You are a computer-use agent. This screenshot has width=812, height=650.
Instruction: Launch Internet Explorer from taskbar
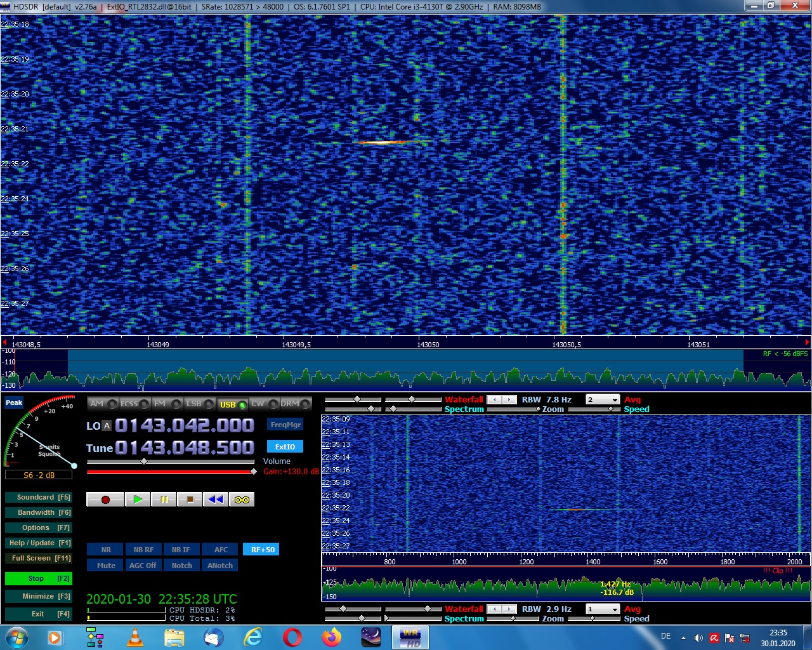pyautogui.click(x=253, y=637)
